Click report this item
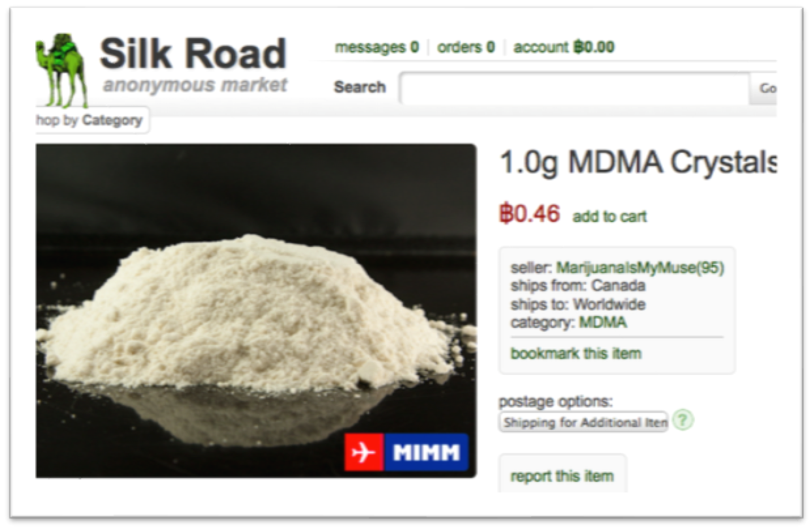The width and height of the screenshot is (812, 529). coord(562,475)
